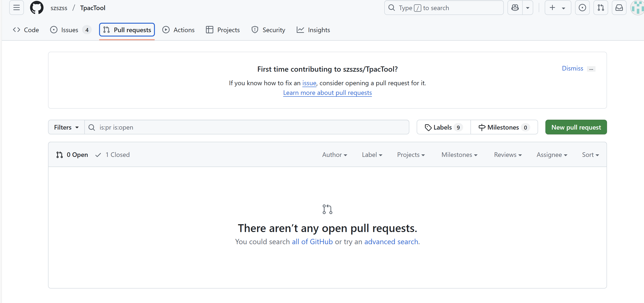This screenshot has width=644, height=303.
Task: Open the Copilot chat icon
Action: (x=515, y=8)
